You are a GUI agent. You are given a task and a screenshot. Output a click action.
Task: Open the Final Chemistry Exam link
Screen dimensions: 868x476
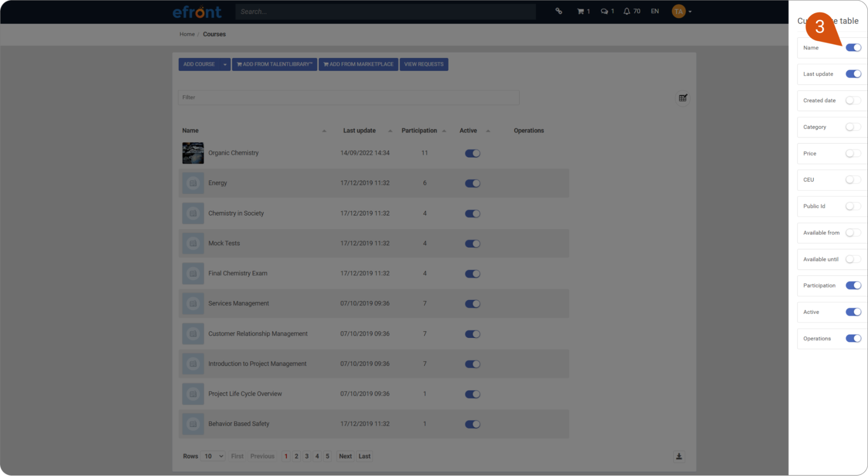pyautogui.click(x=238, y=273)
